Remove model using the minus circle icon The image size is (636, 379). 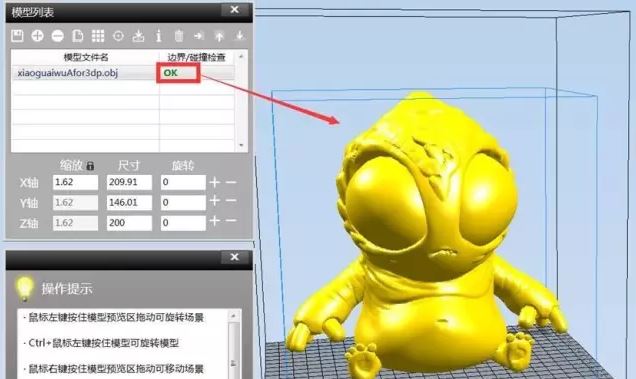[x=58, y=36]
